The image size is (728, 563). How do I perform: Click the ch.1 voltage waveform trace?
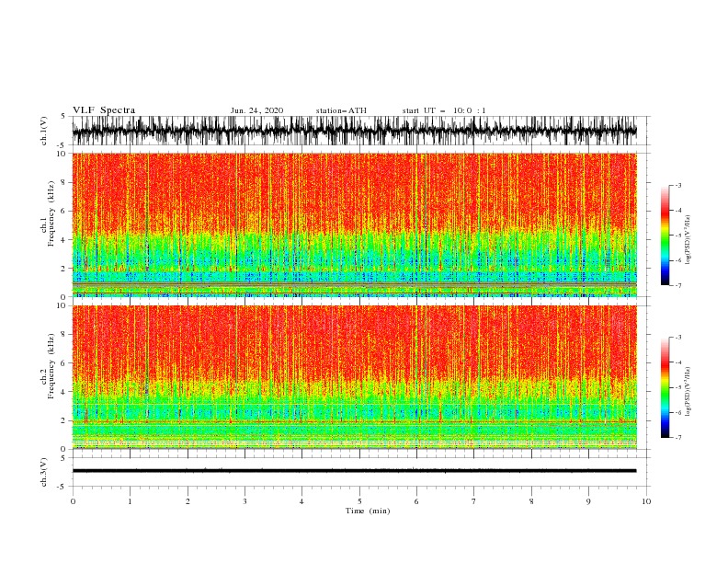click(x=354, y=131)
